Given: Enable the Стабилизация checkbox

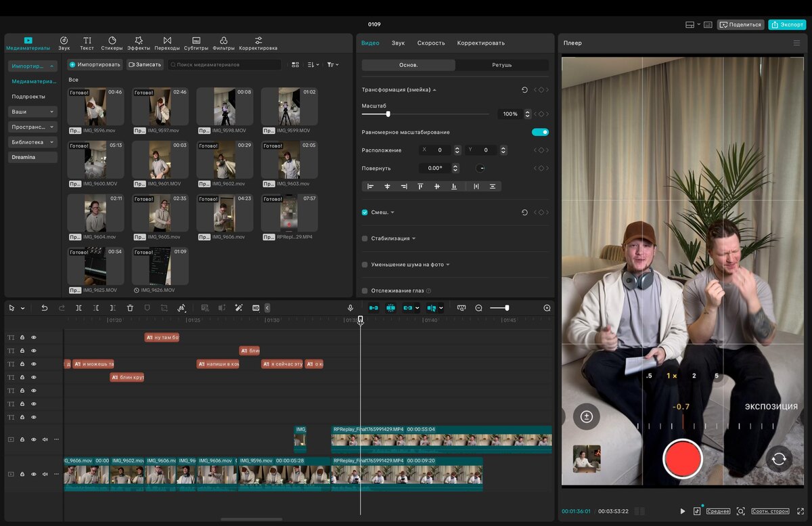Looking at the screenshot, I should click(365, 238).
